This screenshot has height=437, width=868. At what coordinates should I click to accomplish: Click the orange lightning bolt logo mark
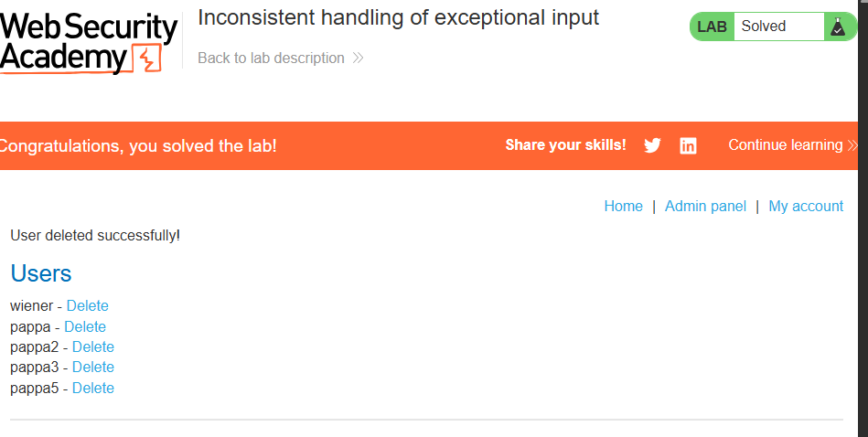(147, 59)
